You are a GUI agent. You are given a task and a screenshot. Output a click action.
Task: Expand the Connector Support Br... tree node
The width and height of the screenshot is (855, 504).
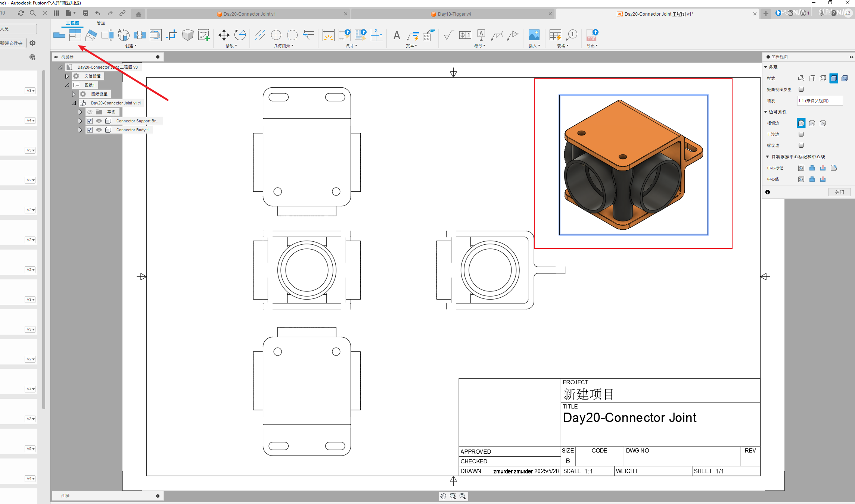(x=80, y=121)
